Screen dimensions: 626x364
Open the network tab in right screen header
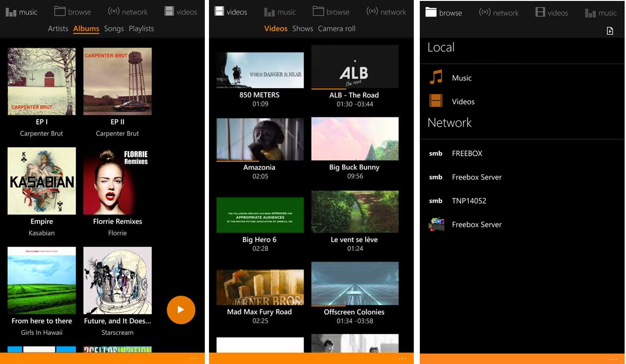coord(498,12)
